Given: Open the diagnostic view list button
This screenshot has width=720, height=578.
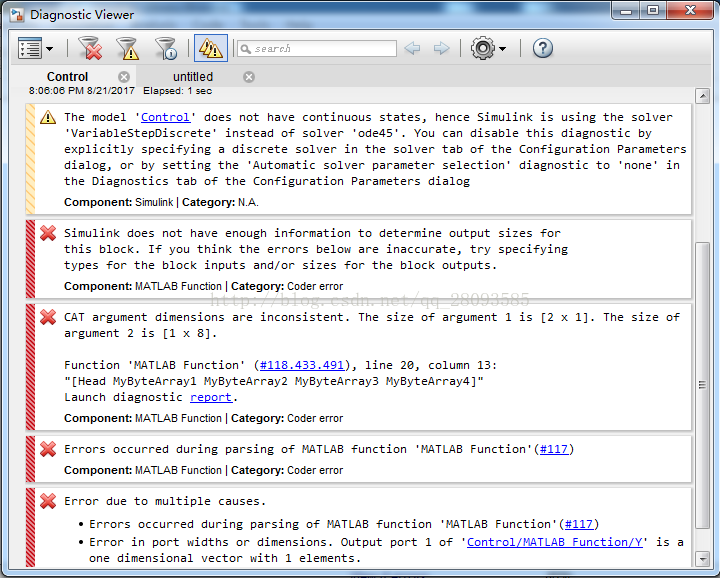Looking at the screenshot, I should [x=30, y=48].
